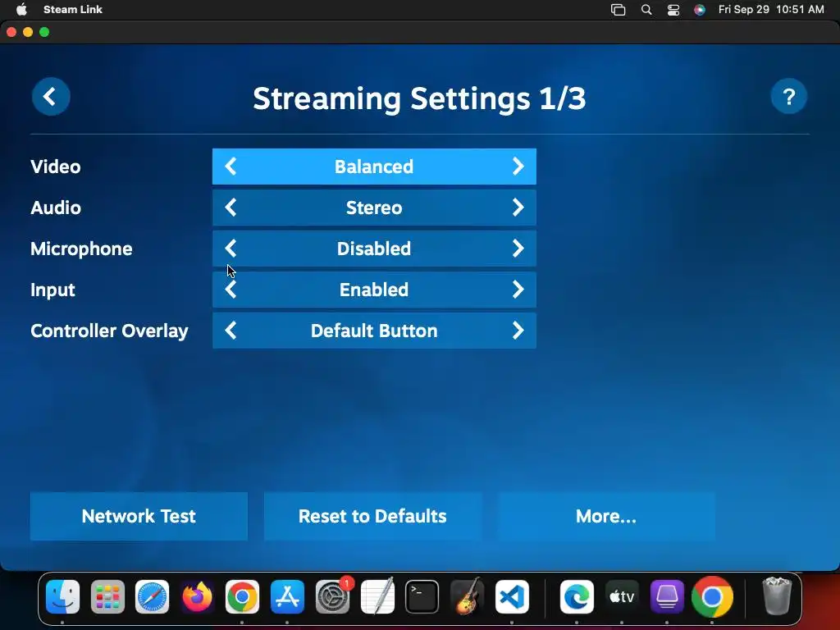Select previous Video quality with left arrow
Screen dimensions: 840x630
pyautogui.click(x=231, y=167)
